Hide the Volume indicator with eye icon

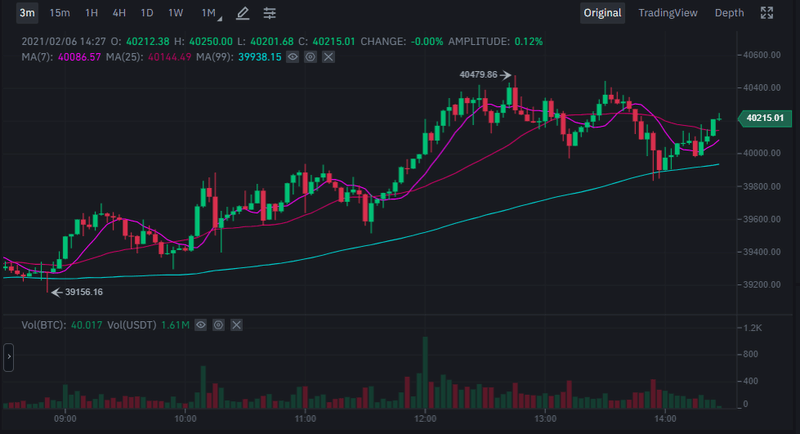[201, 325]
